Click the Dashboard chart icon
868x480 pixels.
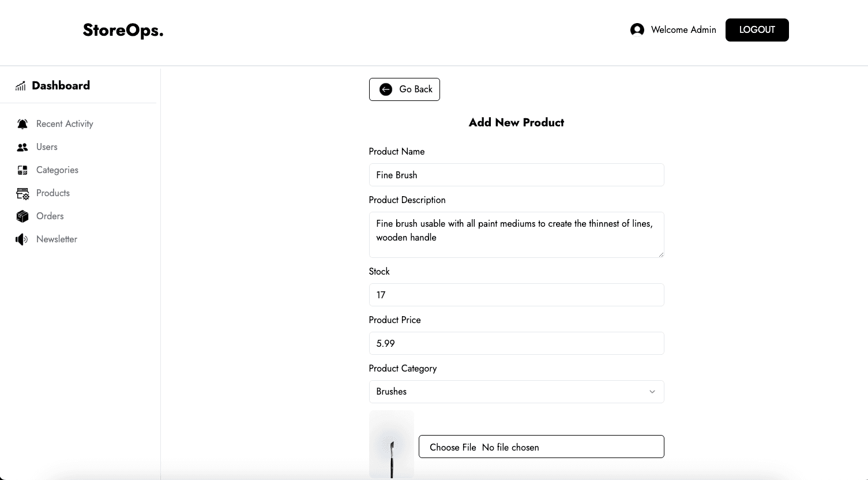point(21,86)
